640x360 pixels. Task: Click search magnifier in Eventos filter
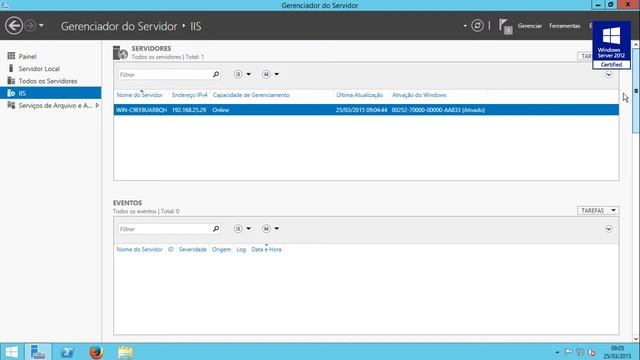click(x=216, y=229)
